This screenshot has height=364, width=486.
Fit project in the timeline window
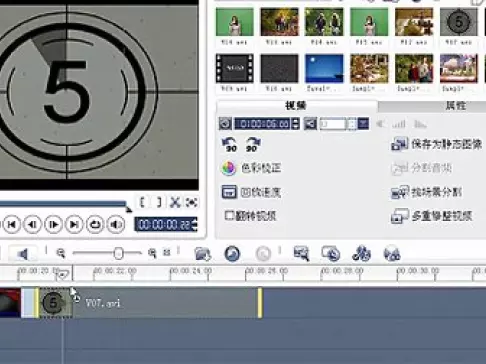tap(167, 253)
